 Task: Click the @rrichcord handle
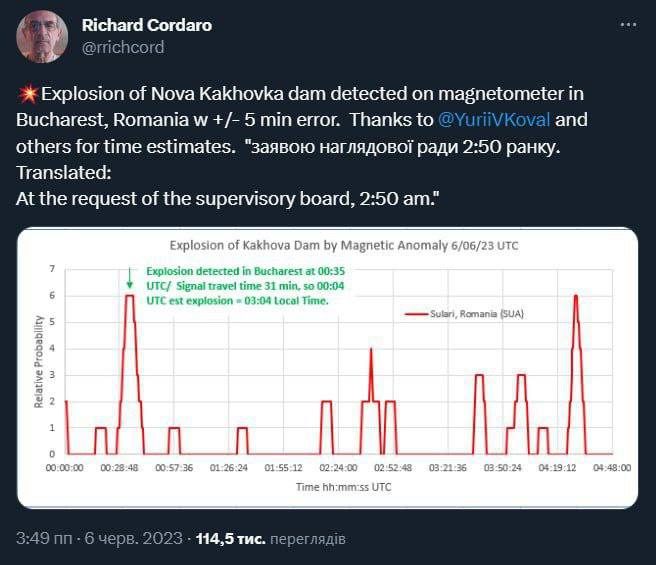(x=123, y=47)
